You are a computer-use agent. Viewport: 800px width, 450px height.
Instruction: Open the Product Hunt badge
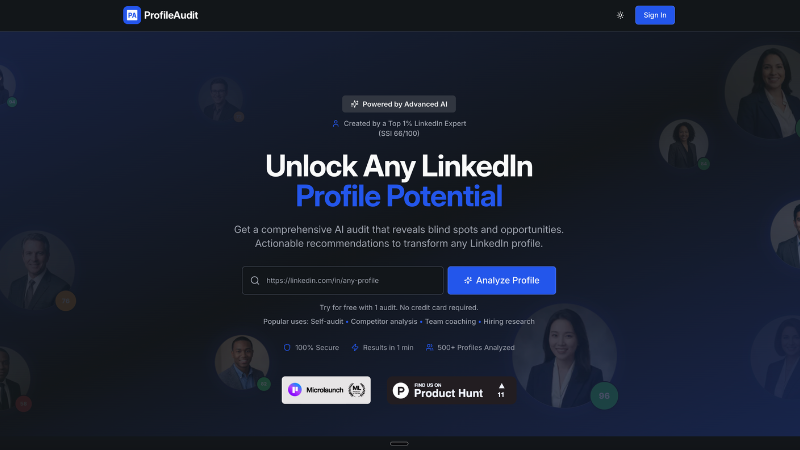(x=451, y=390)
